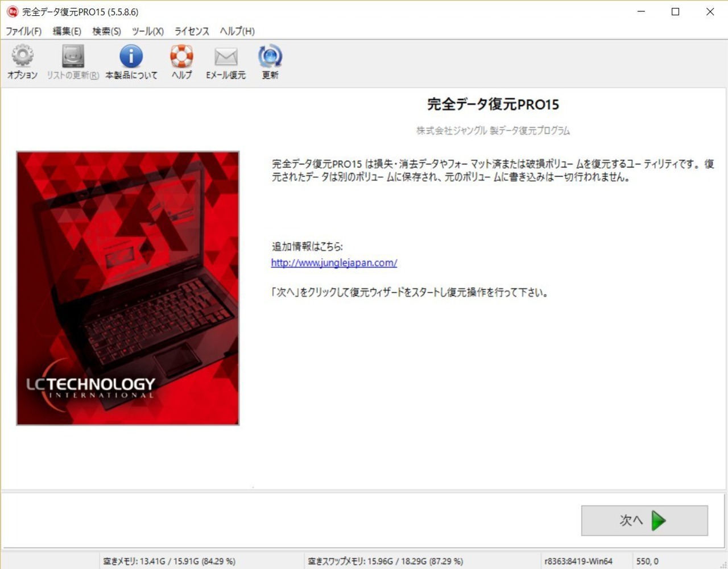Open the 検索(S) menu
Screen dimensions: 728x569
coord(107,31)
